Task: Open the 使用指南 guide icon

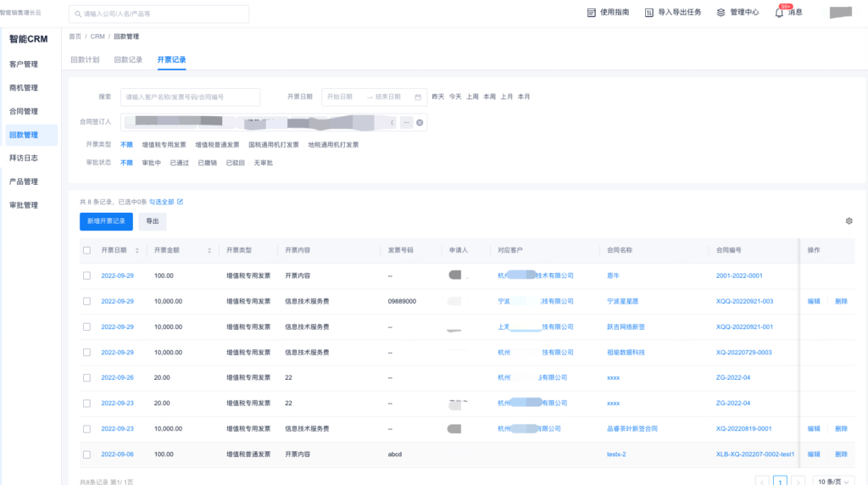Action: pos(592,13)
